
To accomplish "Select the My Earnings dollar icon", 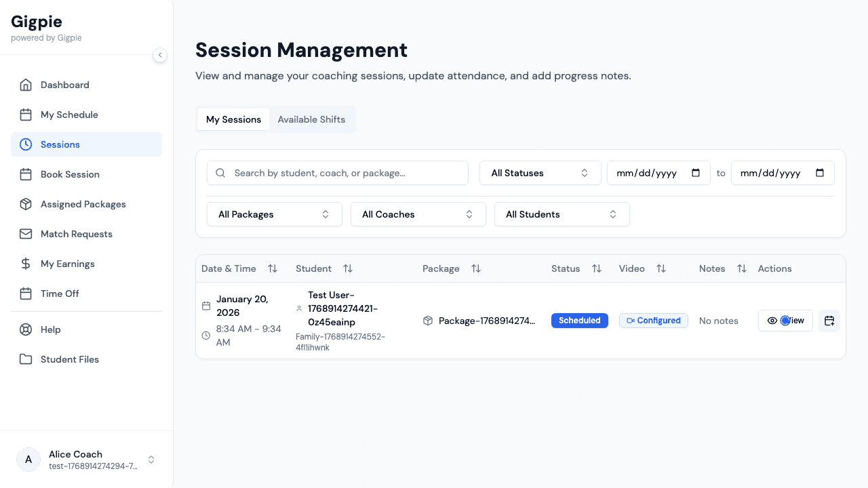I will [x=26, y=264].
